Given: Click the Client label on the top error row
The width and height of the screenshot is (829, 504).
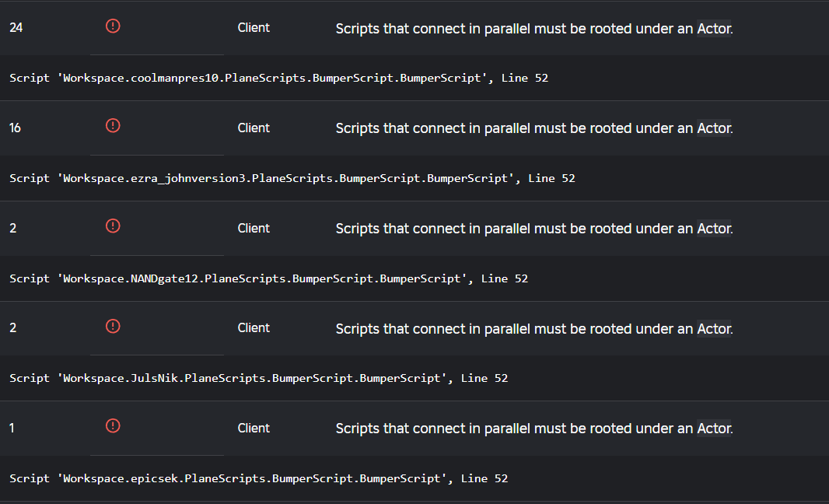Looking at the screenshot, I should coord(254,27).
